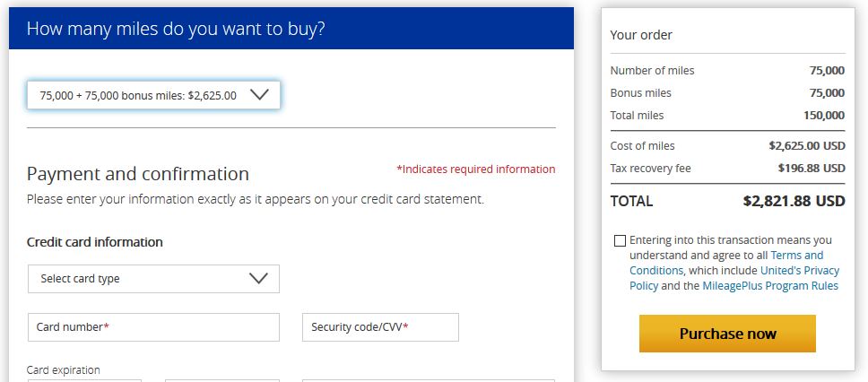
Task: Focus the Card number input field
Action: [x=153, y=327]
